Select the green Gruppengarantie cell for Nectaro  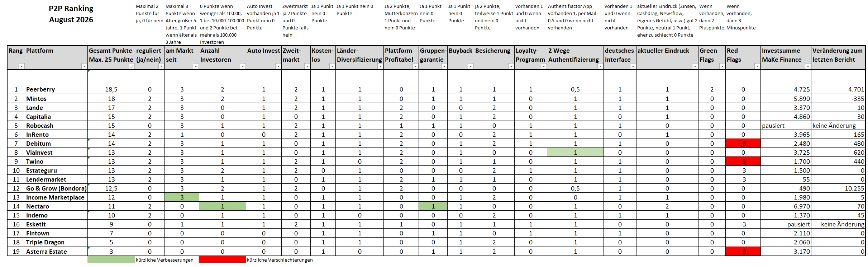pos(433,206)
